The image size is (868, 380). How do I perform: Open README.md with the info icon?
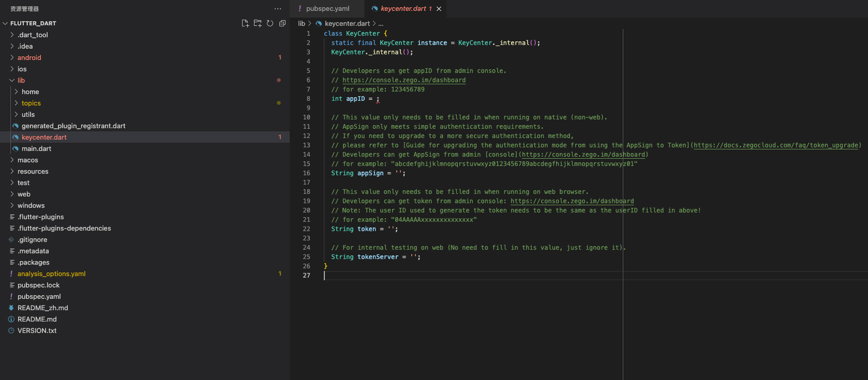[x=37, y=320]
